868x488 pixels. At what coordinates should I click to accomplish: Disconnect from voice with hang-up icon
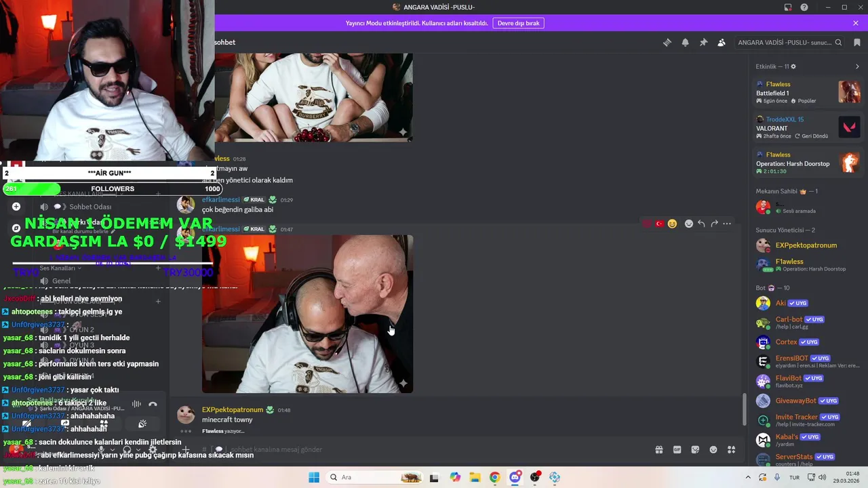pyautogui.click(x=153, y=405)
